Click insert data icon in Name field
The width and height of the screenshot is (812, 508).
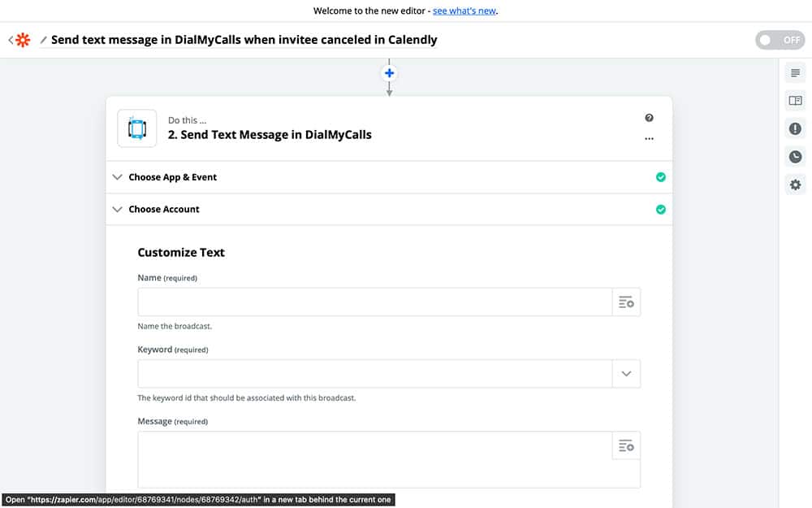coord(626,302)
